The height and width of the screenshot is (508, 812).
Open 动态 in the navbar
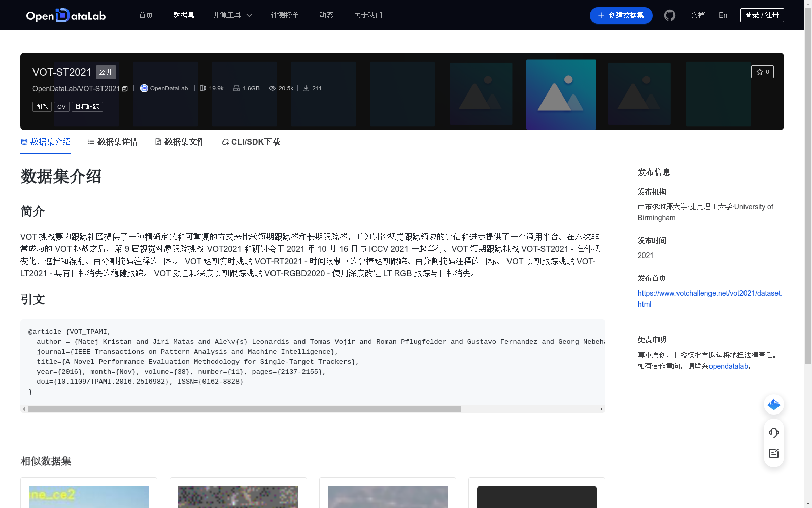tap(326, 15)
